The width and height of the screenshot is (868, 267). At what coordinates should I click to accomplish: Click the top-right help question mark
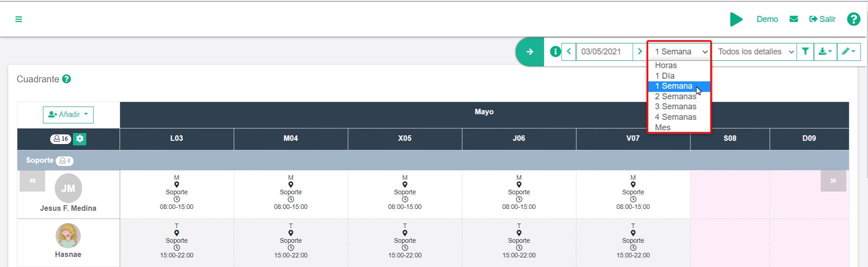coord(853,19)
